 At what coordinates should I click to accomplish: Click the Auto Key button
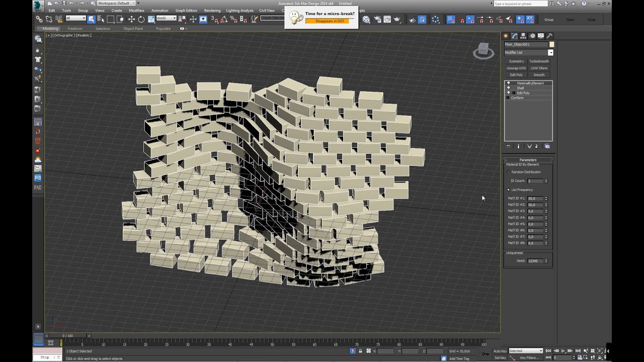[x=500, y=351]
